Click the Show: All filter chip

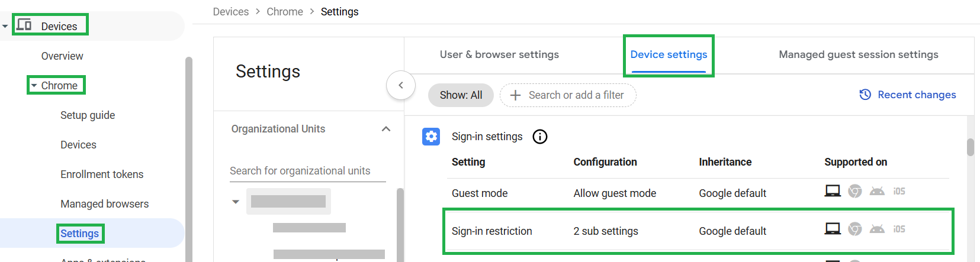(x=461, y=95)
